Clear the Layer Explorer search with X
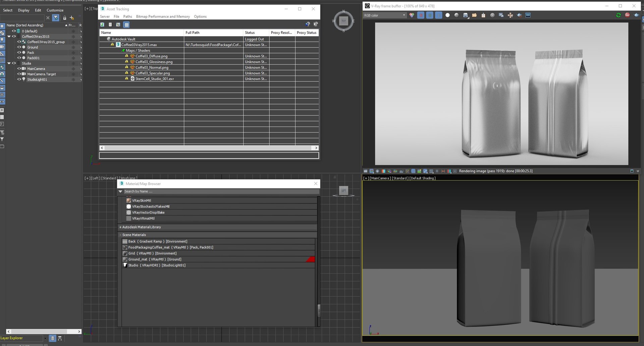 coord(48,18)
